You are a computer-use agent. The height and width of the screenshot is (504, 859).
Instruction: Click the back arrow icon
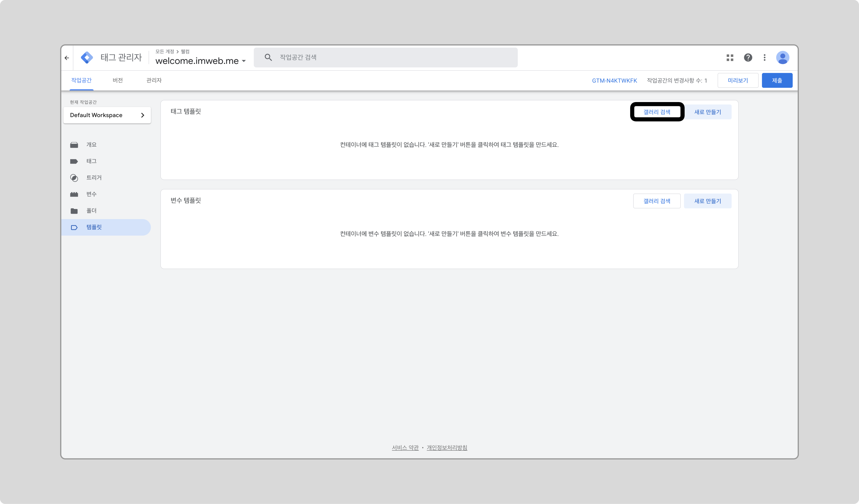pyautogui.click(x=67, y=58)
